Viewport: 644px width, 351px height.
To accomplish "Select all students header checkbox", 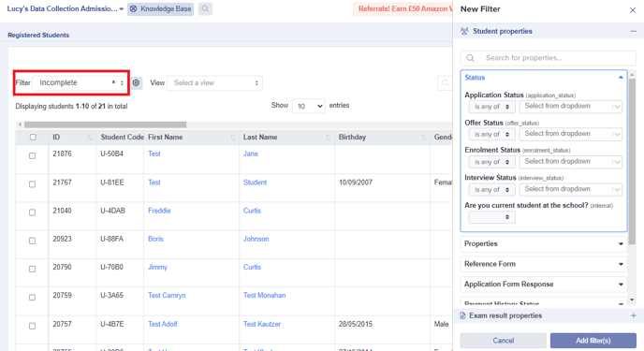I will tap(33, 137).
